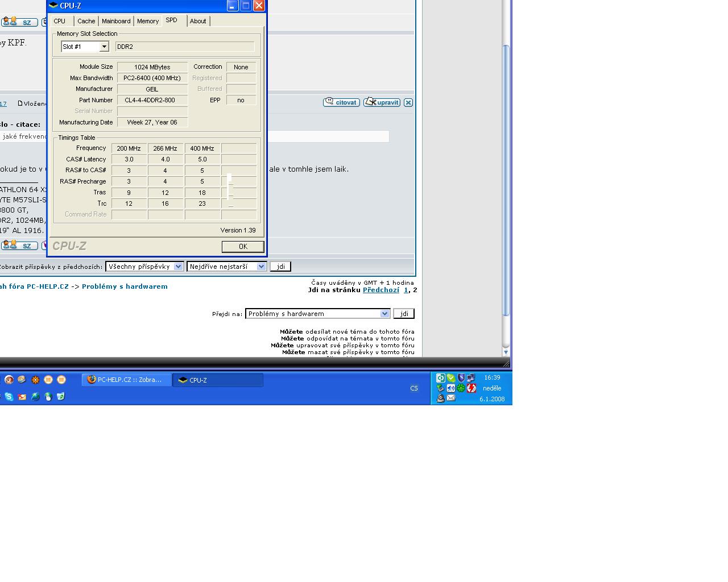728x582 pixels.
Task: Click the 'SZ' private message button at bottom
Action: pyautogui.click(x=20, y=245)
